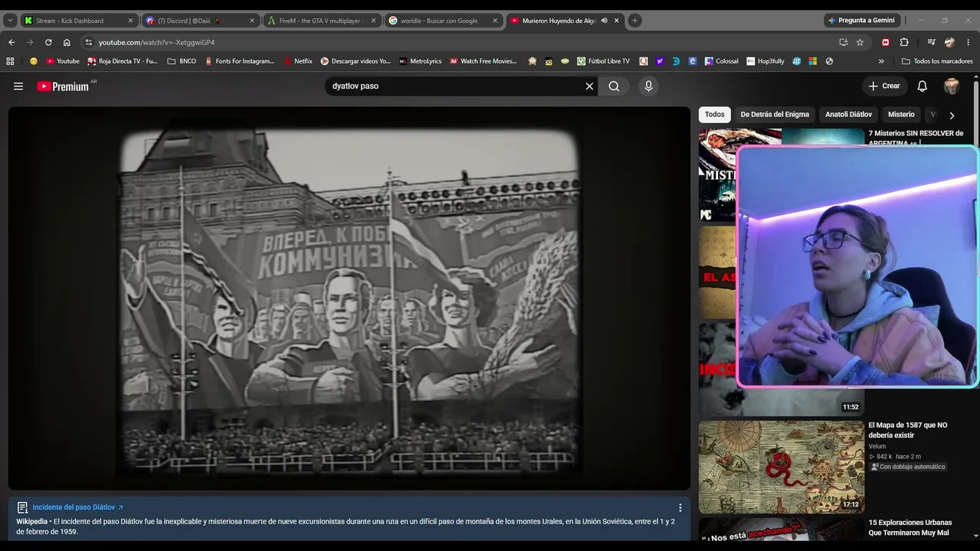
Task: Open the YouTube guide hamburger menu
Action: tap(18, 86)
